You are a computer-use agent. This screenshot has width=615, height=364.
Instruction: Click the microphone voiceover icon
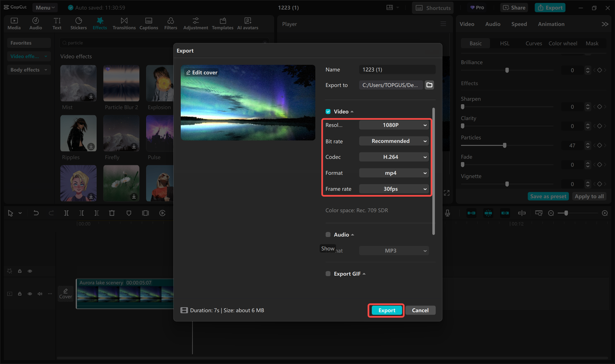(x=447, y=213)
